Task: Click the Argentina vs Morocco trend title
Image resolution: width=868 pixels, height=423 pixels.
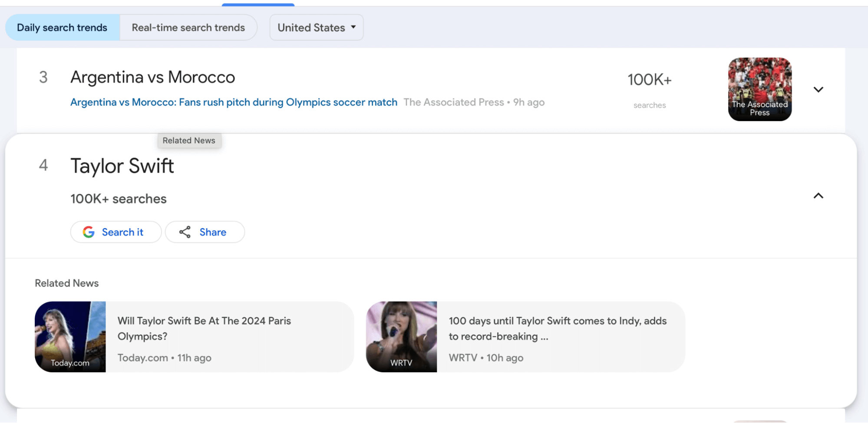Action: (x=152, y=77)
